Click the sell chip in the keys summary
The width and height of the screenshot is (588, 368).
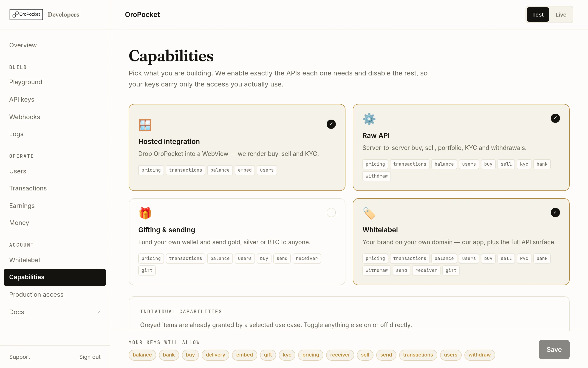[365, 355]
